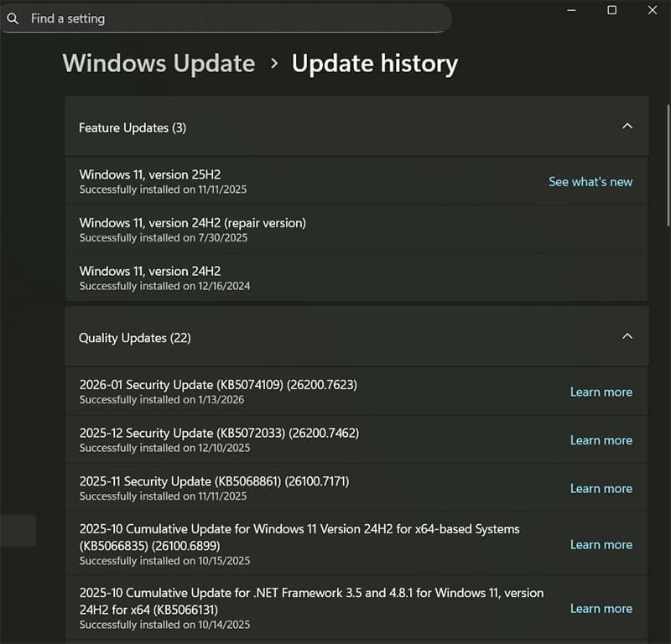
Task: Click the Find a setting search box
Action: click(226, 18)
